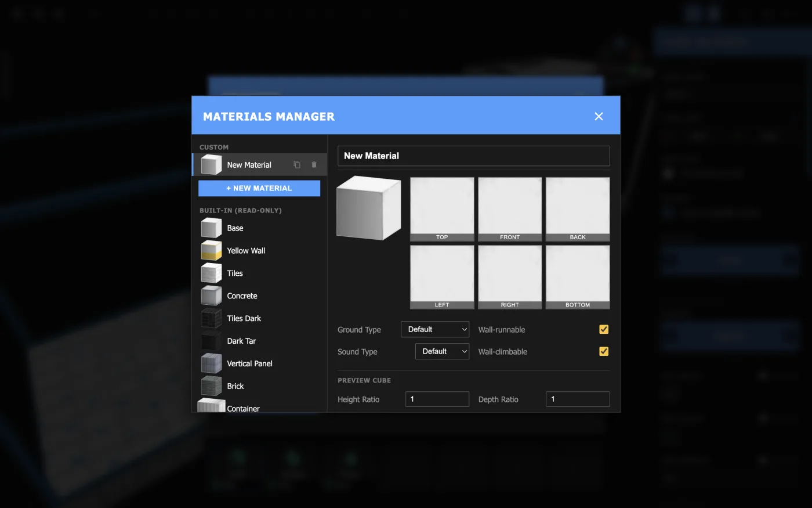Add a material with + NEW MATERIAL
This screenshot has width=812, height=508.
tap(259, 188)
